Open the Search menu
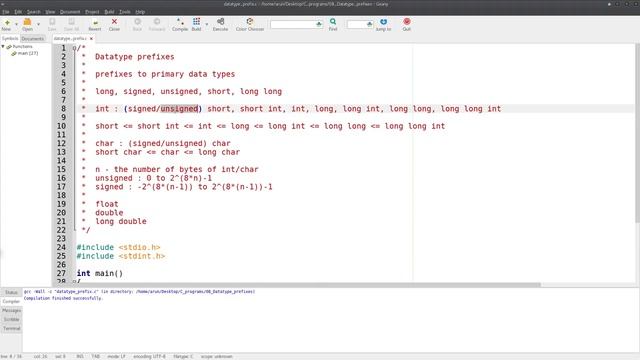The image size is (640, 360). coord(33,12)
